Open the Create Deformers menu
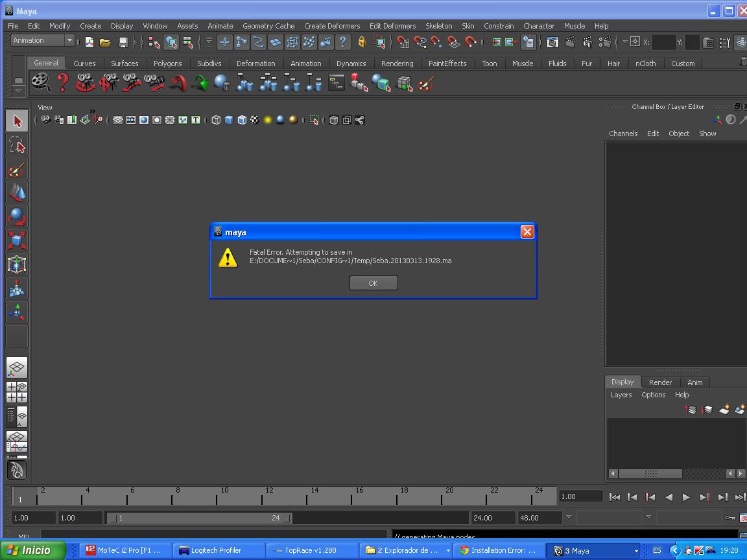 coord(332,26)
